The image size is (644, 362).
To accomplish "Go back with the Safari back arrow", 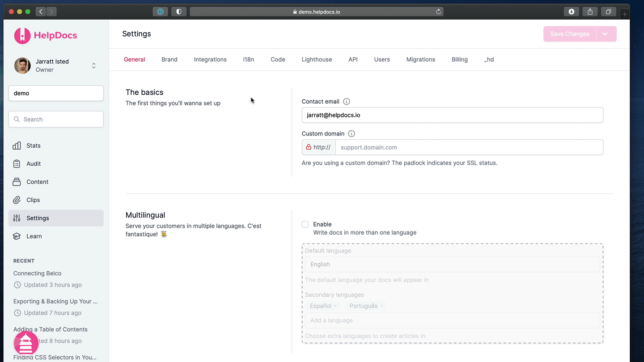I will (41, 12).
